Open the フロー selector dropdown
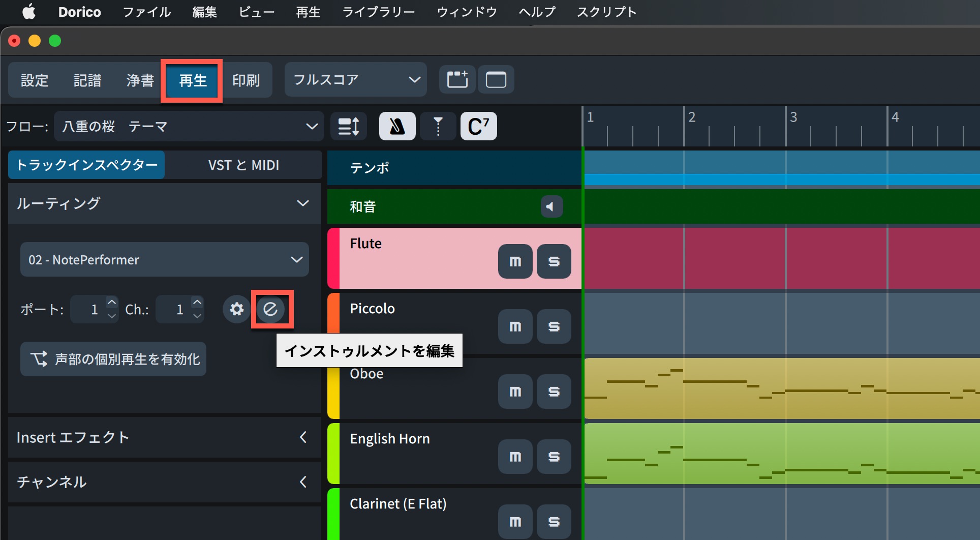The image size is (980, 540). pos(189,126)
